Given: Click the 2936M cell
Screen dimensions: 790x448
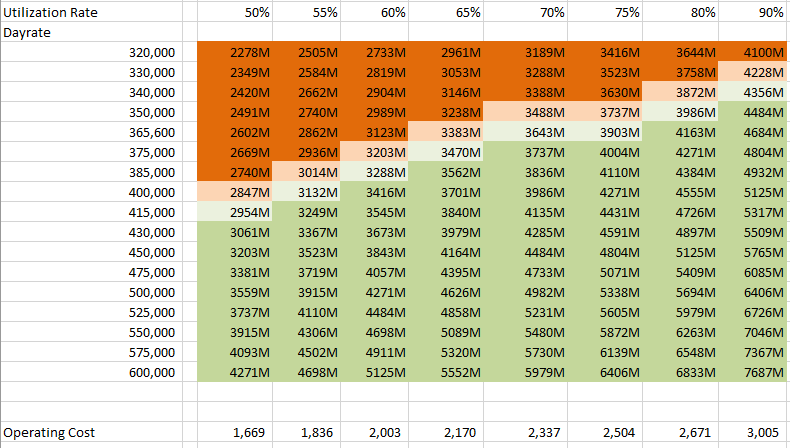Looking at the screenshot, I should [x=306, y=152].
